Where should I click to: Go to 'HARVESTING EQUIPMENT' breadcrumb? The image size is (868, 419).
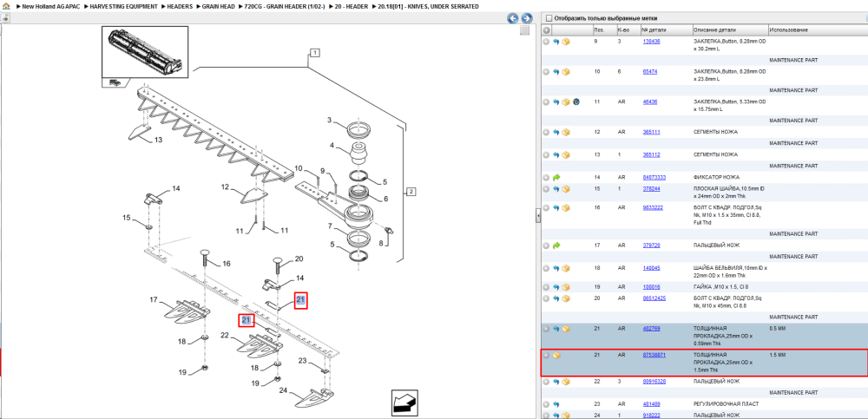click(123, 6)
